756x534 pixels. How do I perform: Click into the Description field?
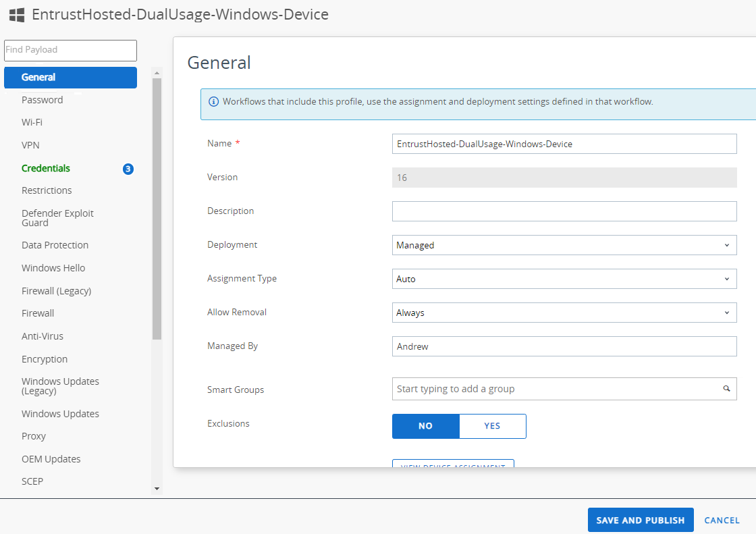point(564,211)
